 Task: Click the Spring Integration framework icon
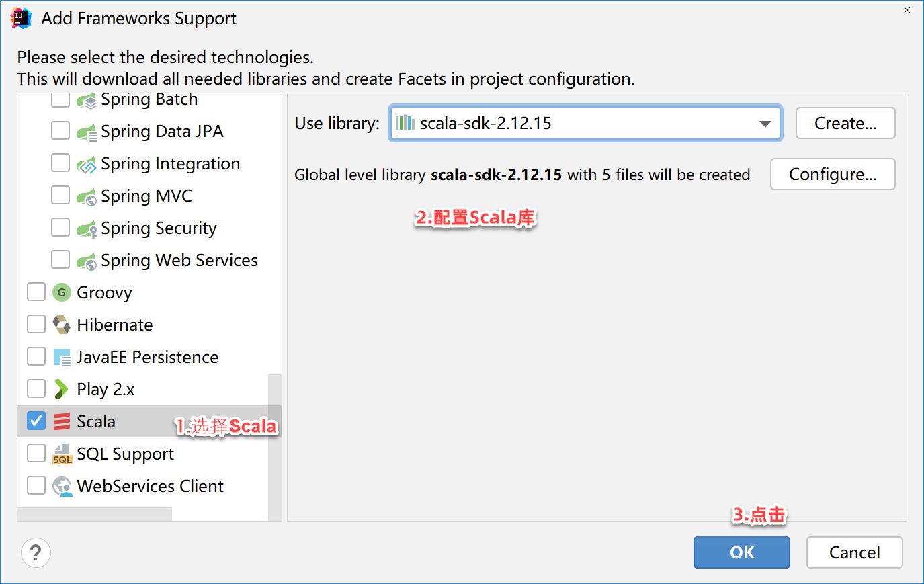pos(87,165)
